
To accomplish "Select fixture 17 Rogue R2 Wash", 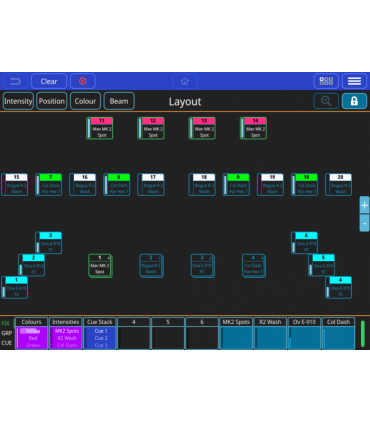I will [151, 184].
